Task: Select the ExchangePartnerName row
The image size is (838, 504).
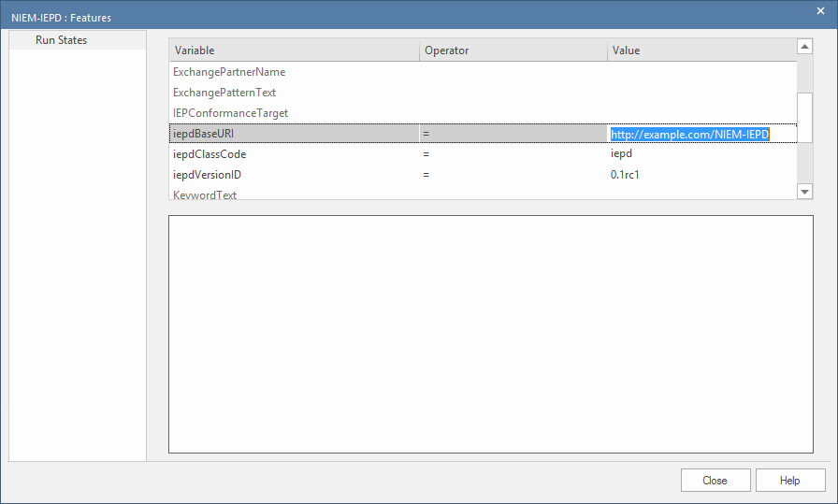Action: (x=229, y=72)
